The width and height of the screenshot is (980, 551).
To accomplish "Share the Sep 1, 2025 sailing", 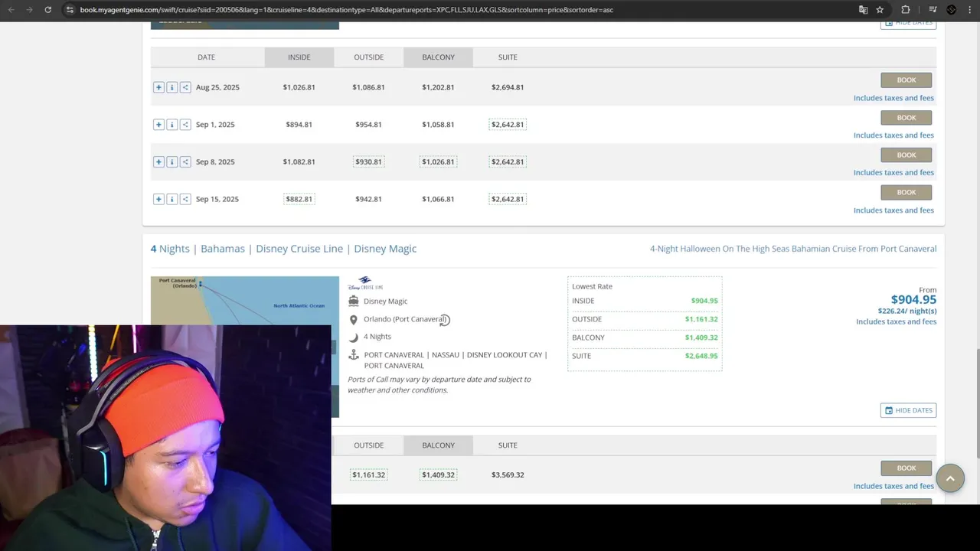I will point(185,125).
